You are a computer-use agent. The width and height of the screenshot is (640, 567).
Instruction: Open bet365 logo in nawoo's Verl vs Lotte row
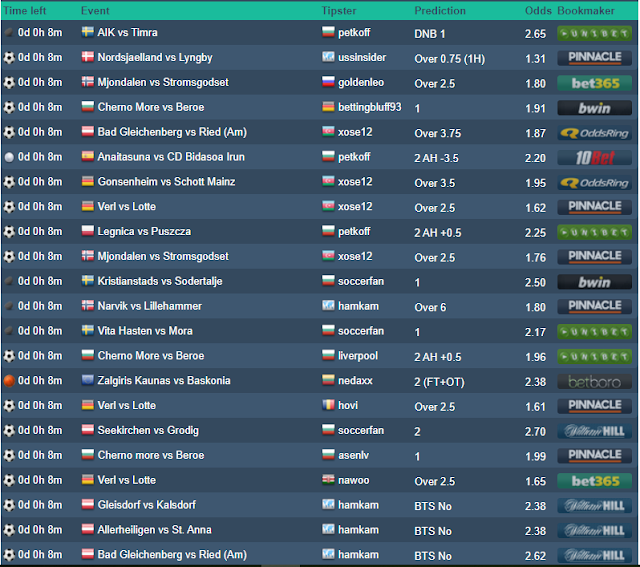click(x=594, y=481)
